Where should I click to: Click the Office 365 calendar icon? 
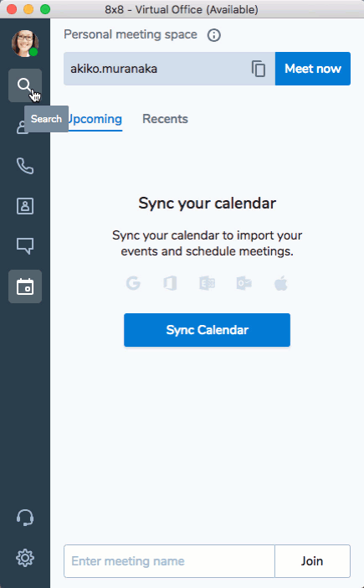pyautogui.click(x=170, y=283)
